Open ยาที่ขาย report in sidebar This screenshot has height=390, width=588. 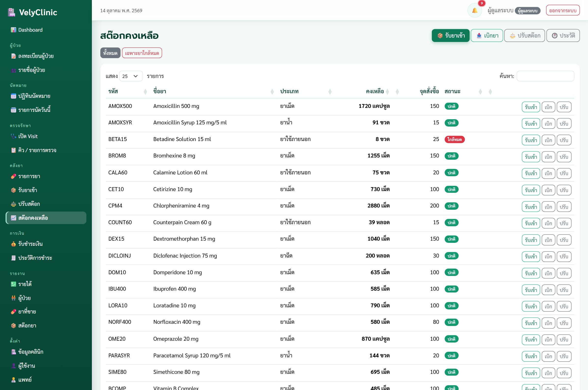click(x=46, y=312)
